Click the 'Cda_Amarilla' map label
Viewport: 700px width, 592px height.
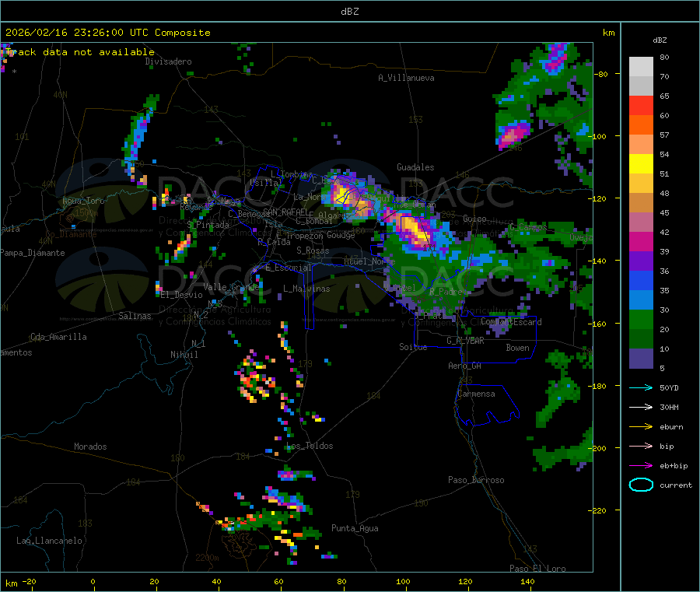pos(58,337)
